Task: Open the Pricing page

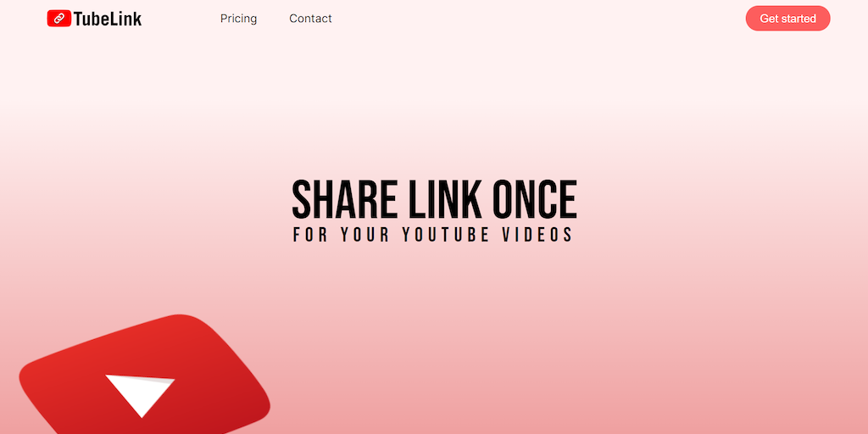Action: pos(238,19)
